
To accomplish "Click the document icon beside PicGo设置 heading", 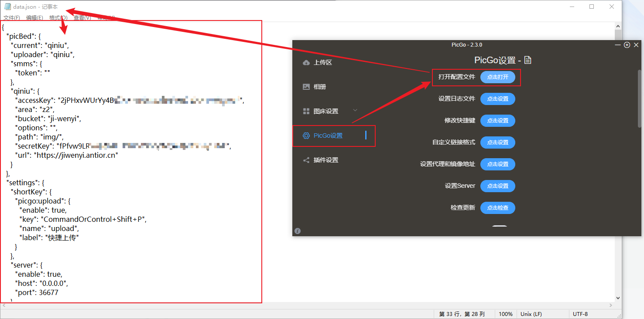I will [528, 60].
